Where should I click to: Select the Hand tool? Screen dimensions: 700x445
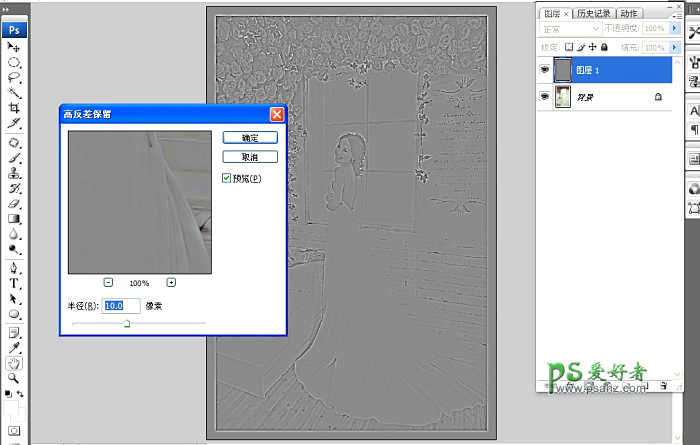[x=15, y=363]
